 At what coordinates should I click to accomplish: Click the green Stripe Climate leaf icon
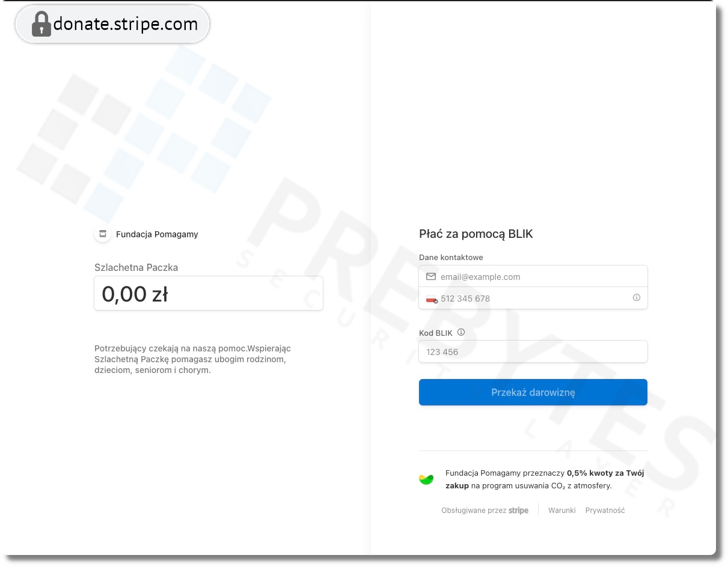coord(426,479)
